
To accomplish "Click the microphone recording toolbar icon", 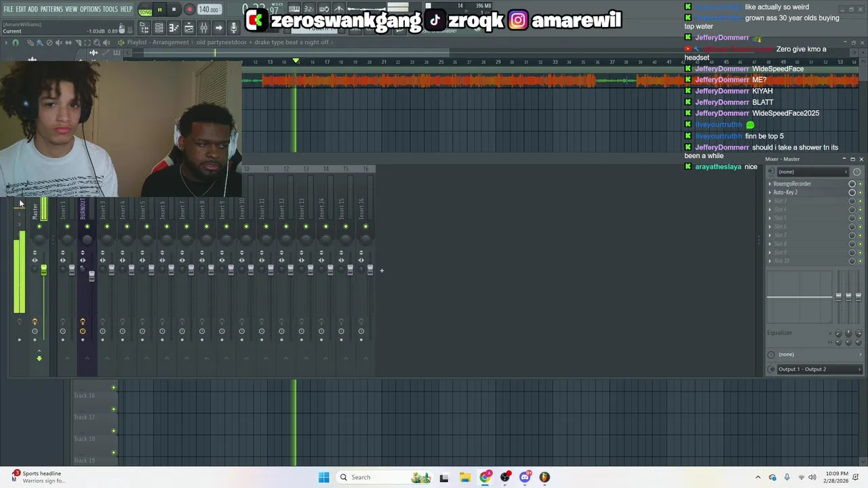I will point(233,28).
